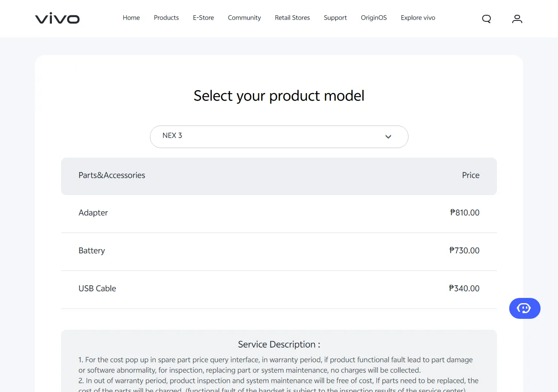Click the ₱730.00 price value

coord(464,250)
